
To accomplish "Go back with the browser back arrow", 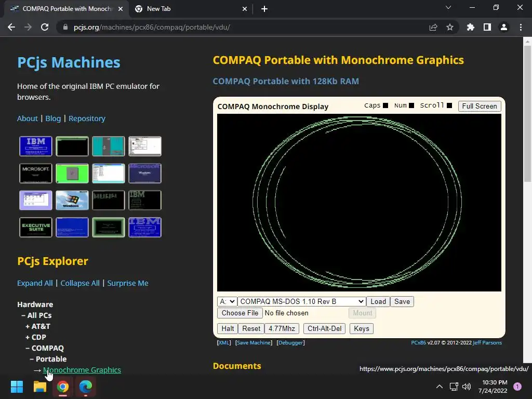I will tap(11, 27).
